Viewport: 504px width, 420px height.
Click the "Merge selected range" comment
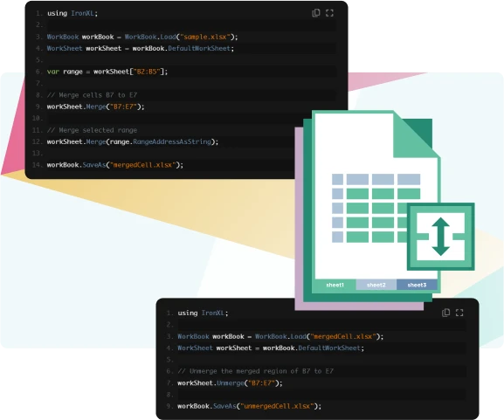tap(92, 130)
